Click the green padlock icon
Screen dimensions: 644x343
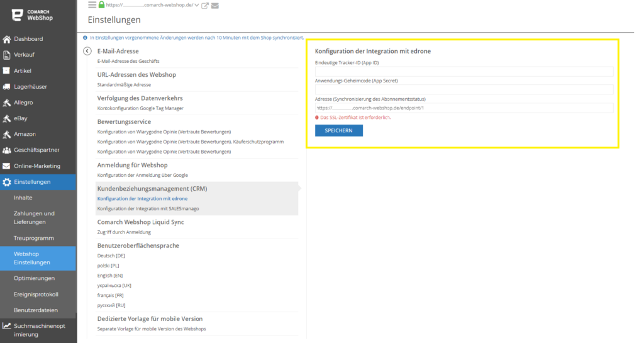(x=101, y=4)
